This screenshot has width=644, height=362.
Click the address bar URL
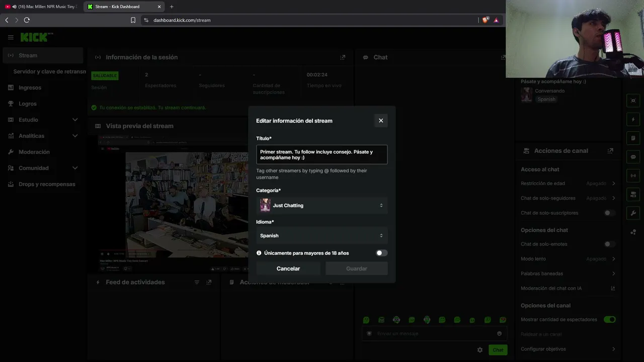coord(182,20)
